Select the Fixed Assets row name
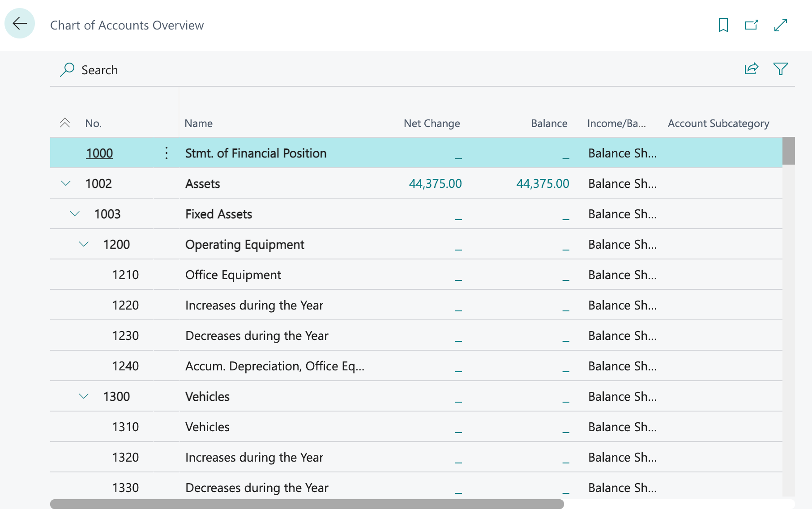812x518 pixels. coord(218,214)
